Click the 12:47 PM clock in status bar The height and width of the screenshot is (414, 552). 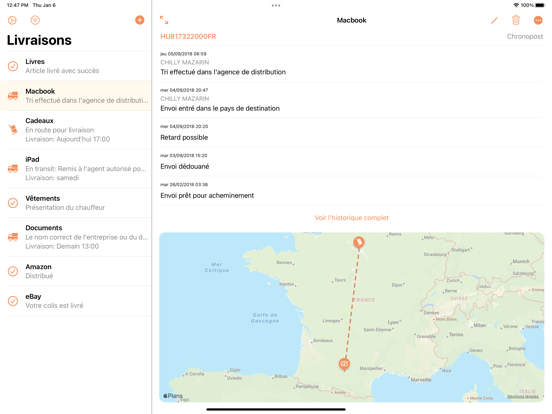pos(18,5)
